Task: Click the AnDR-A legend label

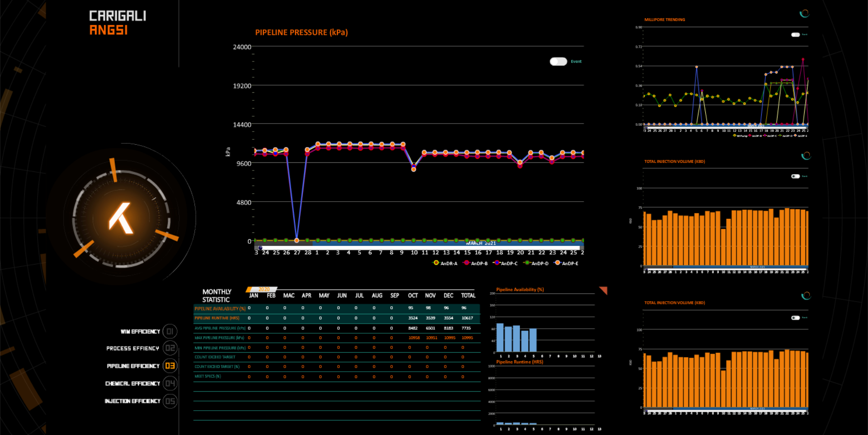Action: coord(448,264)
